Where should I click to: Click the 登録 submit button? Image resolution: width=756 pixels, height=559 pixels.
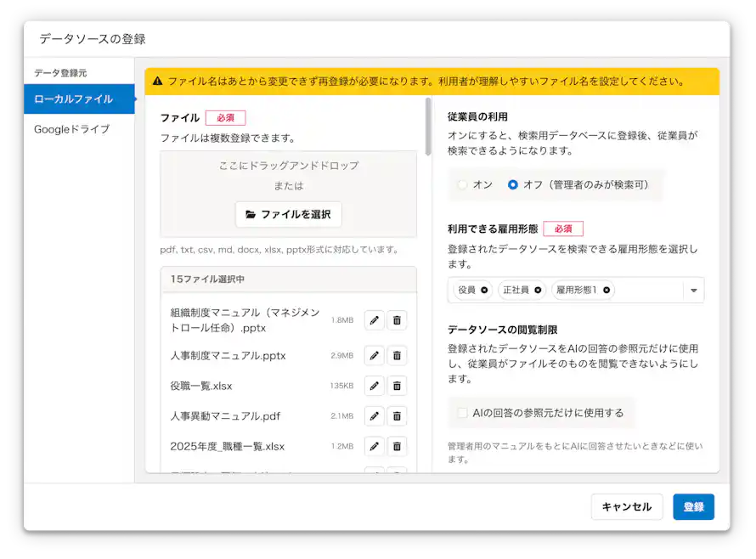tap(694, 506)
